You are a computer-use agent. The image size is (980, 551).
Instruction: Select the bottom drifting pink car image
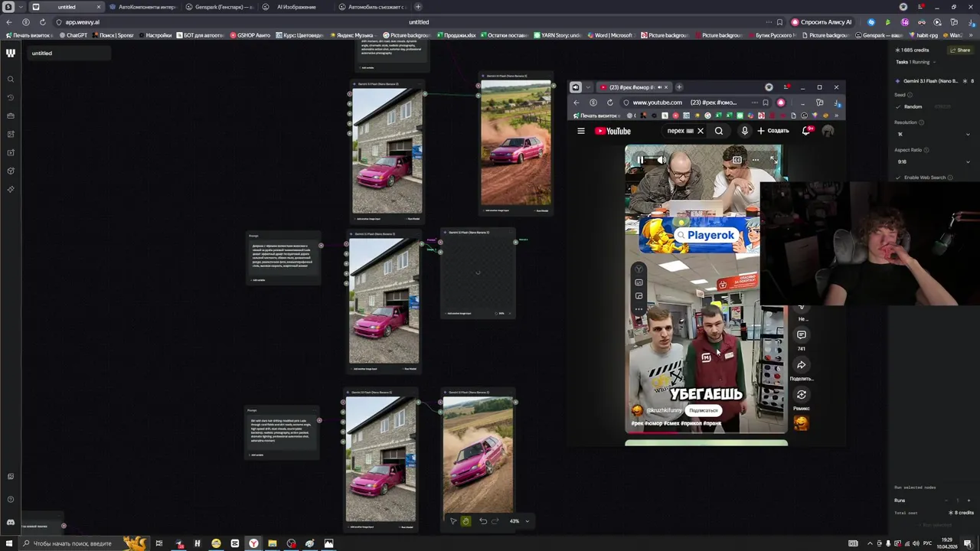478,455
